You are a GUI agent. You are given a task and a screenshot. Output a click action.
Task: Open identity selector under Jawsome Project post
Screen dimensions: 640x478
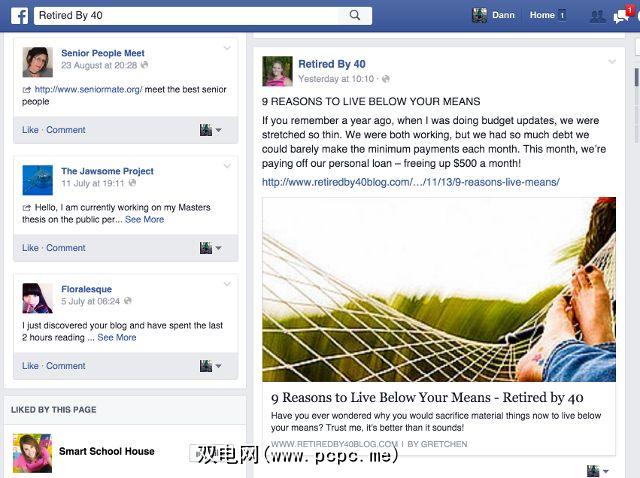(x=211, y=248)
